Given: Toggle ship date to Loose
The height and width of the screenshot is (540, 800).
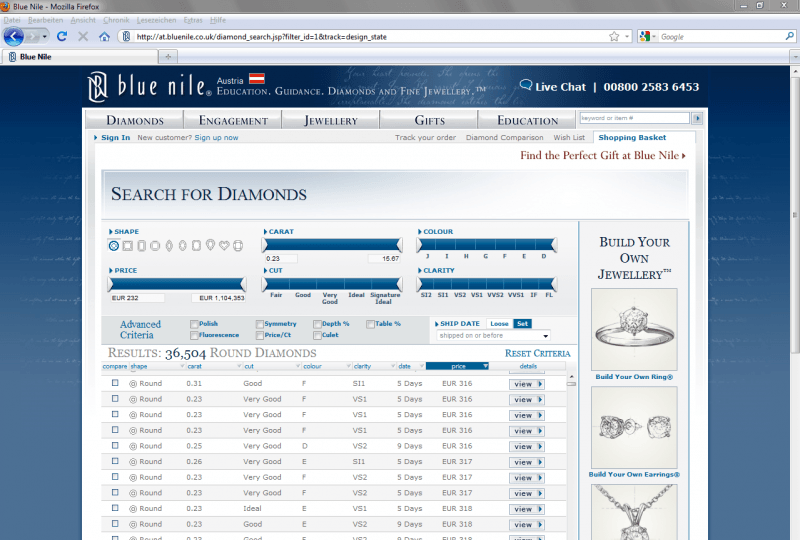Looking at the screenshot, I should click(499, 324).
